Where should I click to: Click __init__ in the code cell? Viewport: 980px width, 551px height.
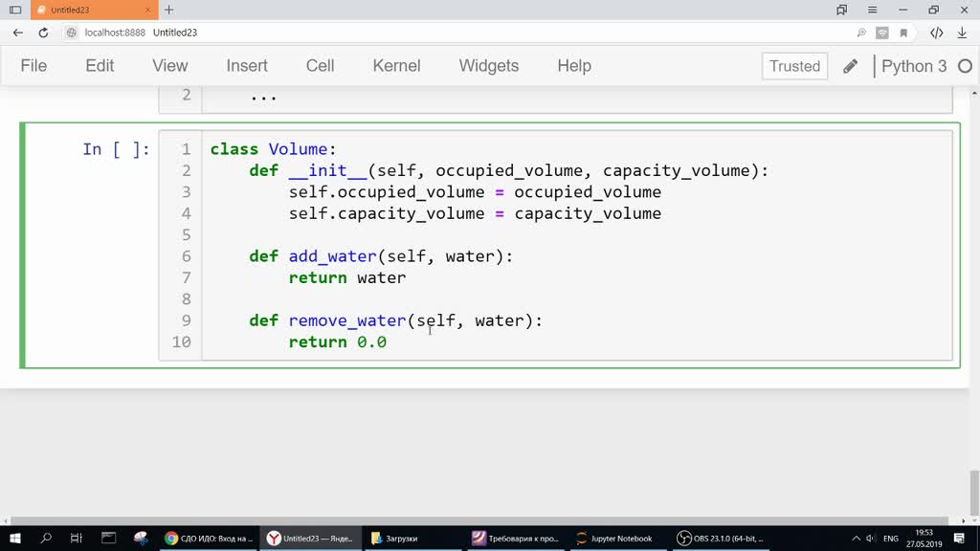(327, 170)
